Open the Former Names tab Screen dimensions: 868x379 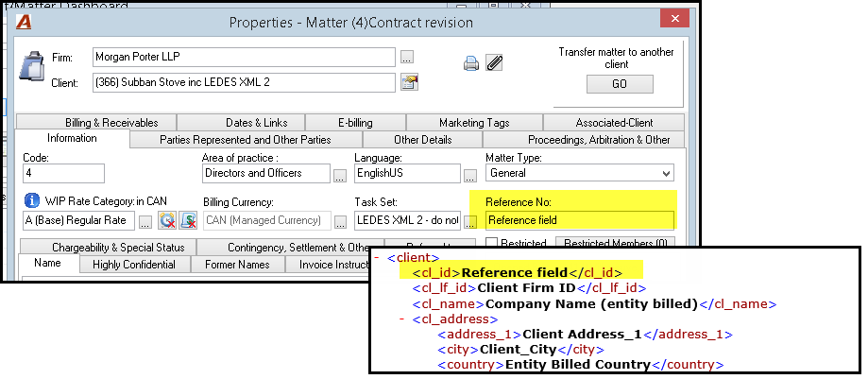point(237,265)
